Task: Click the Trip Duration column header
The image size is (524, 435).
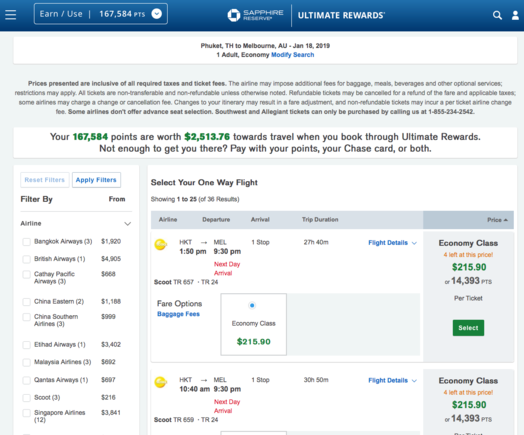Action: point(320,220)
